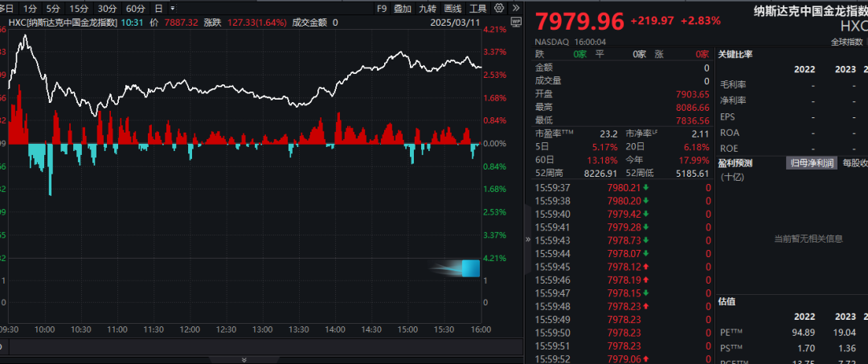Collapse the side panel using middle chevron handle
Viewport: 868px width, 364px height.
(527, 239)
